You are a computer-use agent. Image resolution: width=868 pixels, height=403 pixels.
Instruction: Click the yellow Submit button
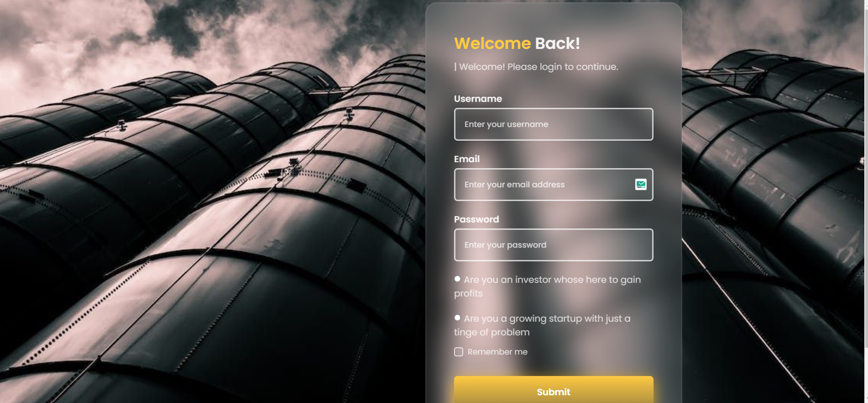[x=554, y=390]
